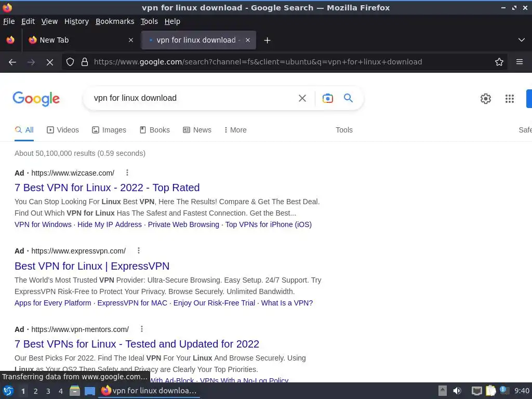Screen dimensions: 532x399
Task: Close the vpn for linux download tab
Action: point(248,40)
